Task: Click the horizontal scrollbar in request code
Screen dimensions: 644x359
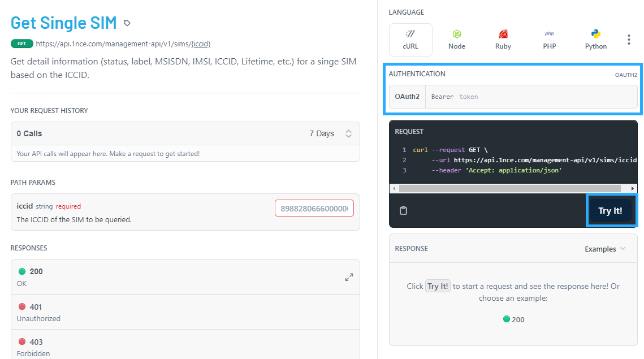Action: 513,188
